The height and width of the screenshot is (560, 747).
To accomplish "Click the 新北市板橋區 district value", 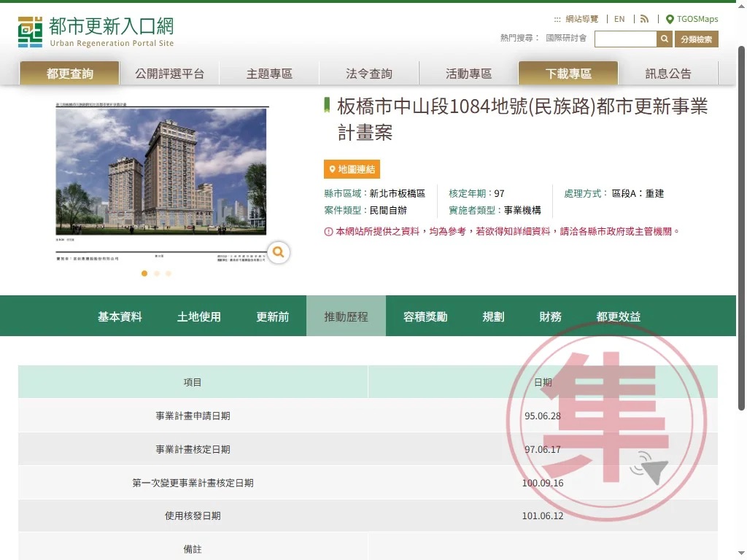I will pos(398,193).
